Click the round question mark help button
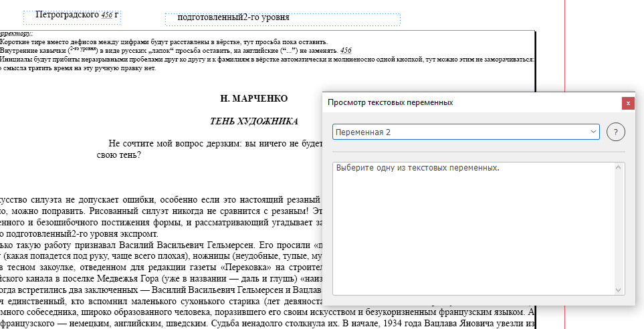 (x=615, y=132)
